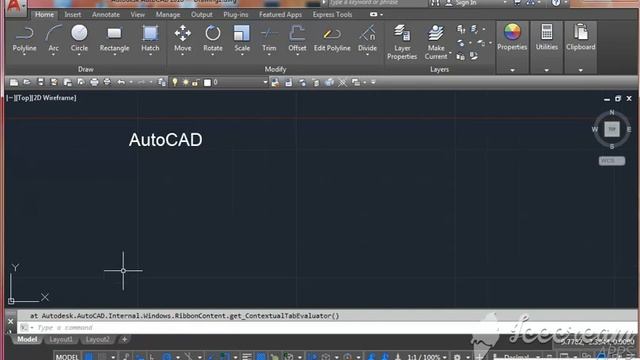The width and height of the screenshot is (640, 360).
Task: Pick the Divide tool
Action: 367,39
